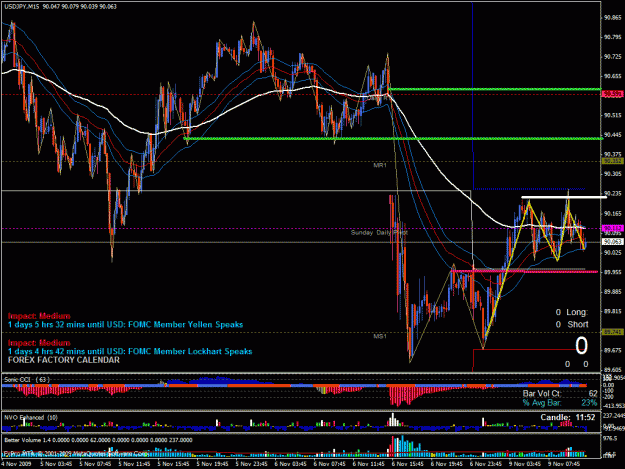The width and height of the screenshot is (625, 469).
Task: Click the Better Volume 1.4 indicator label
Action: [x=98, y=440]
